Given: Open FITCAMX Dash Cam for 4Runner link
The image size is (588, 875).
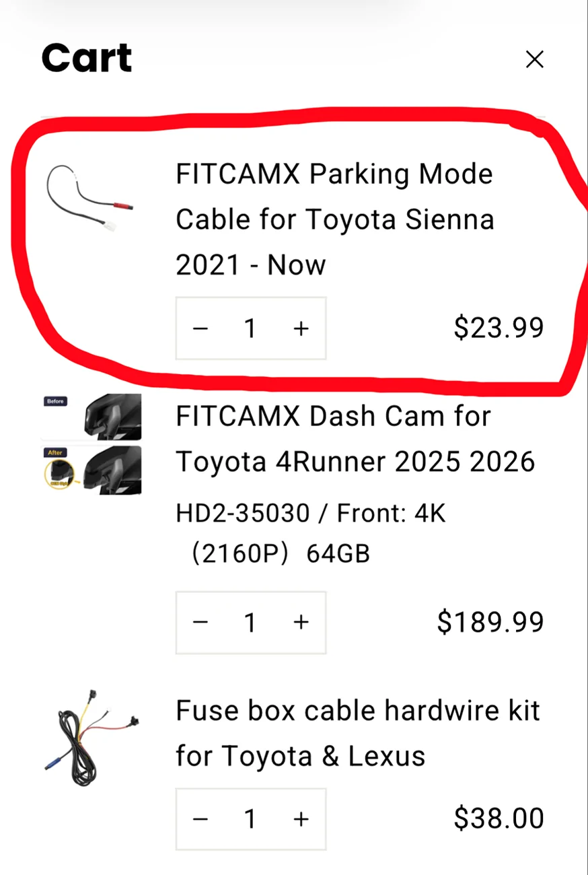Looking at the screenshot, I should (355, 439).
